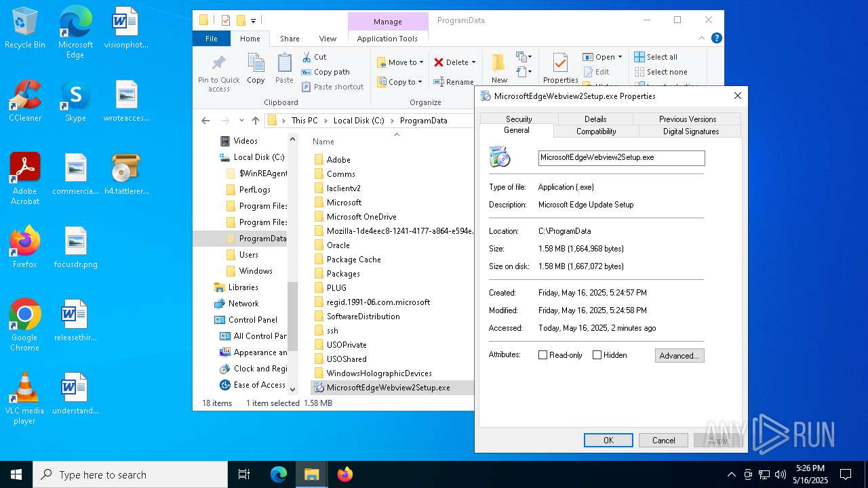Click Paste shortcut in ribbon
Screen dimensions: 868x488
[332, 87]
